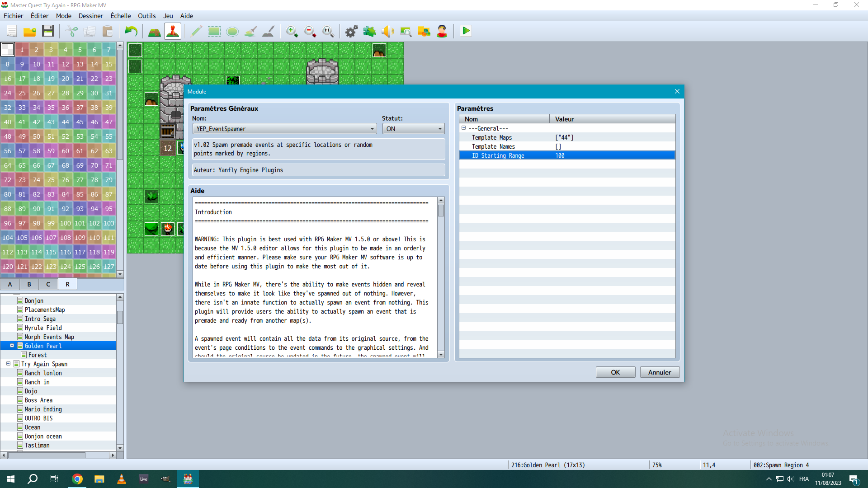This screenshot has width=868, height=488.
Task: Open the Outils menu
Action: [147, 16]
